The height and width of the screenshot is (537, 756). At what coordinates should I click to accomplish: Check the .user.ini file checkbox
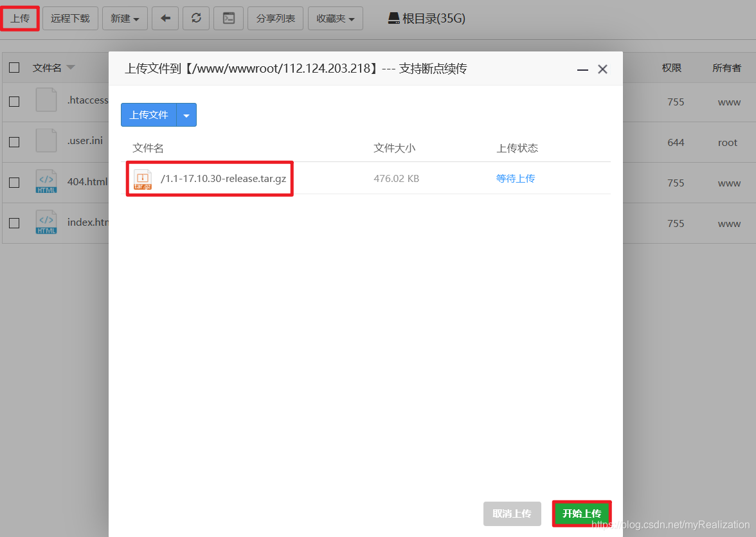(x=14, y=142)
